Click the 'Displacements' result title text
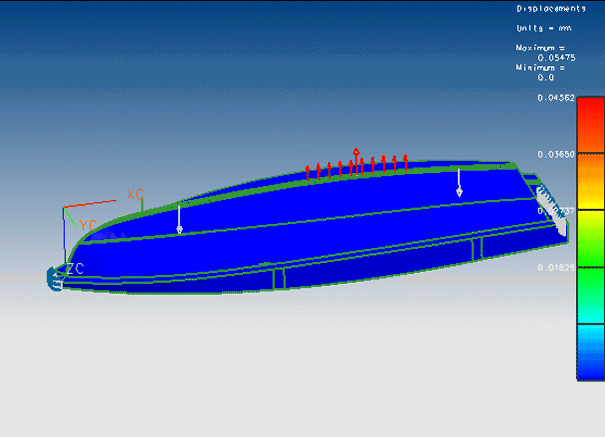This screenshot has width=605, height=437. click(x=551, y=8)
